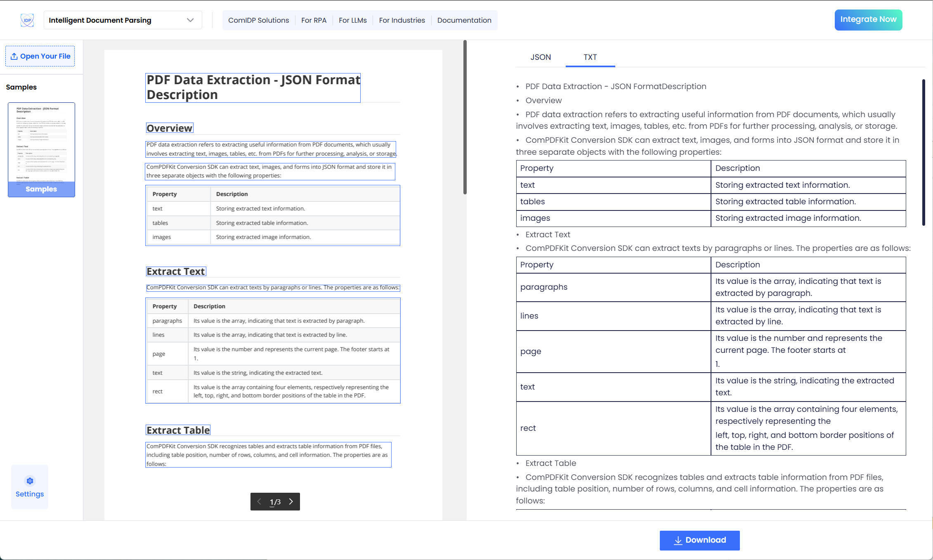
Task: Click the Open Your File button
Action: click(40, 56)
